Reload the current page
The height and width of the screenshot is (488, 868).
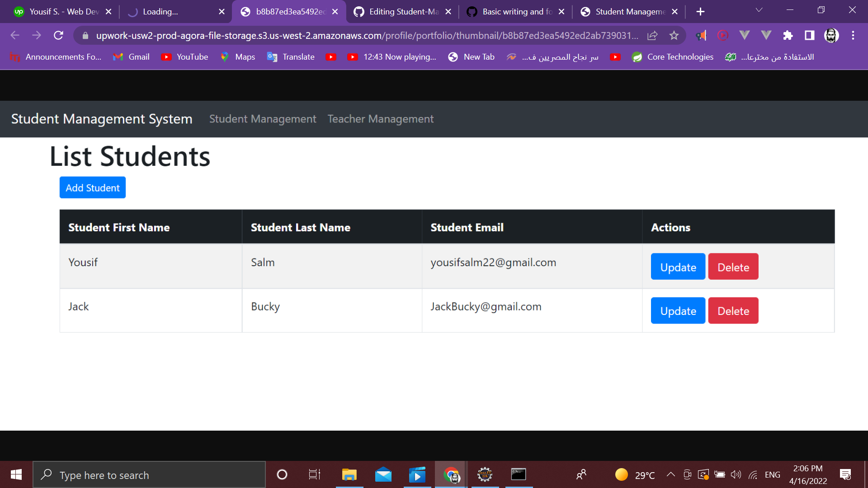(58, 35)
